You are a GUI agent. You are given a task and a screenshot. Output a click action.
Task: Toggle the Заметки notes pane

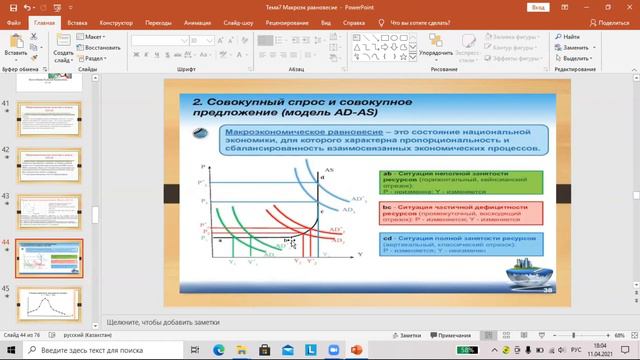pyautogui.click(x=407, y=335)
